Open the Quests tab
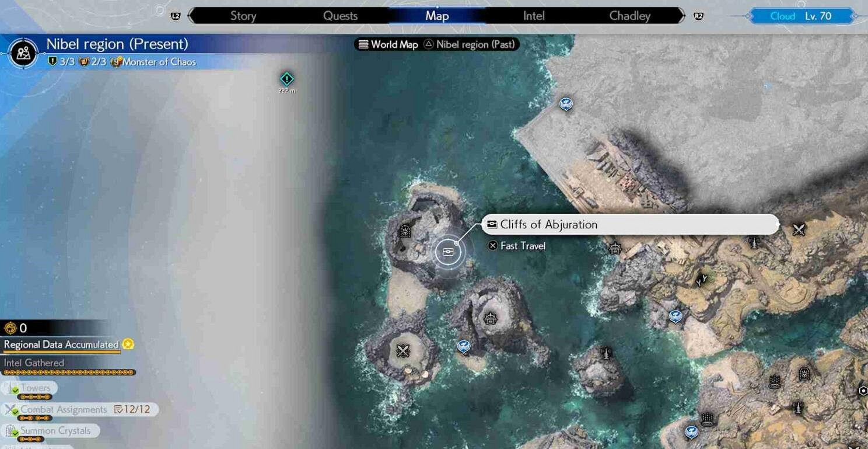 click(340, 16)
